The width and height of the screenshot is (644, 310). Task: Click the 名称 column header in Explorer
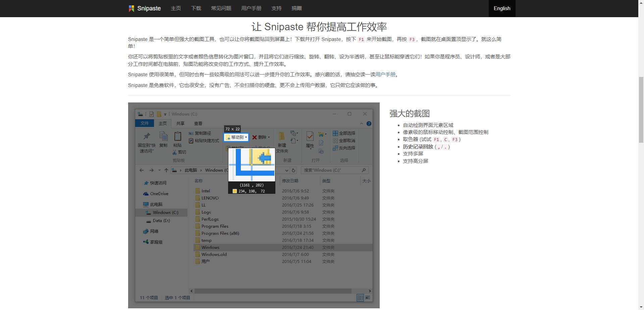pos(199,181)
